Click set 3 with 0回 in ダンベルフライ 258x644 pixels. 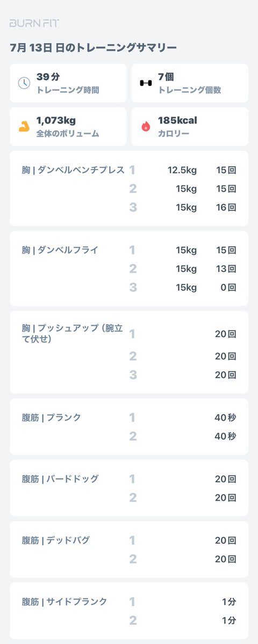[x=183, y=287]
